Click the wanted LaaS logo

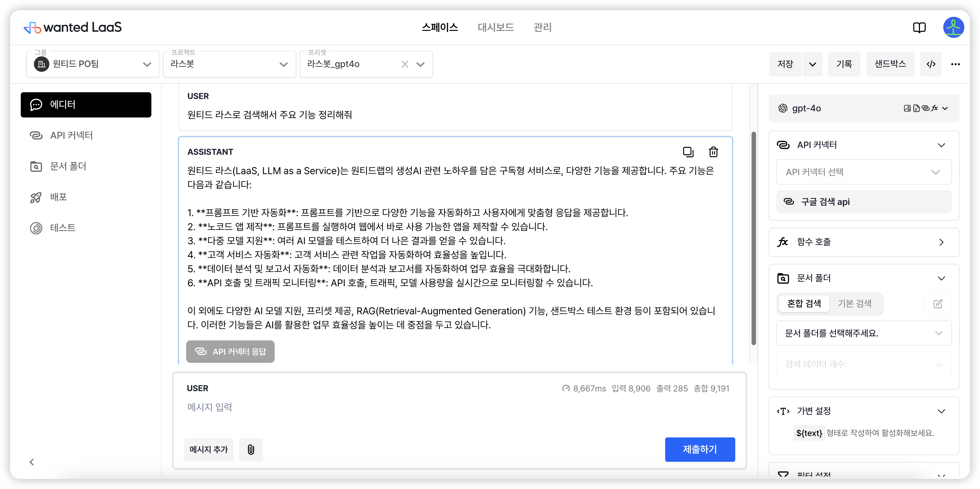point(73,27)
